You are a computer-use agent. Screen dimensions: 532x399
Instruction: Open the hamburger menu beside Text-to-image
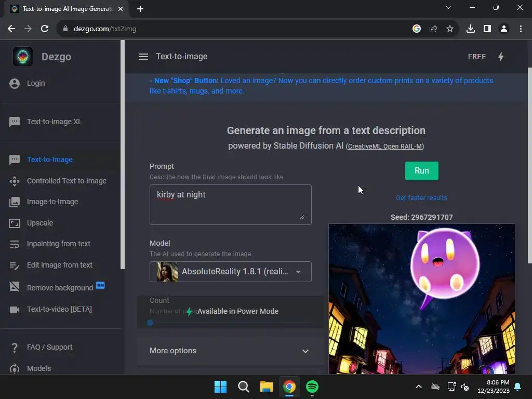(143, 57)
